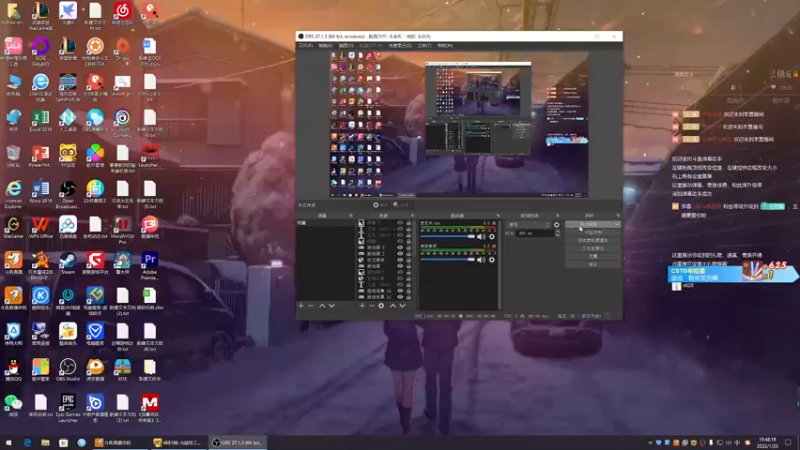Toggle visibility eye of 游戏源 2 source
The image size is (800, 450).
click(x=400, y=254)
